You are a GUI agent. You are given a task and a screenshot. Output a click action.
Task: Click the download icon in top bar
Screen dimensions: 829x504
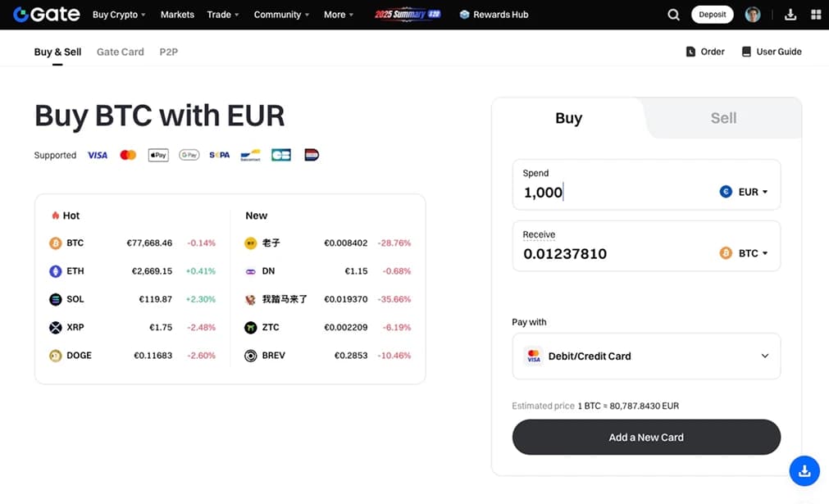pyautogui.click(x=790, y=15)
